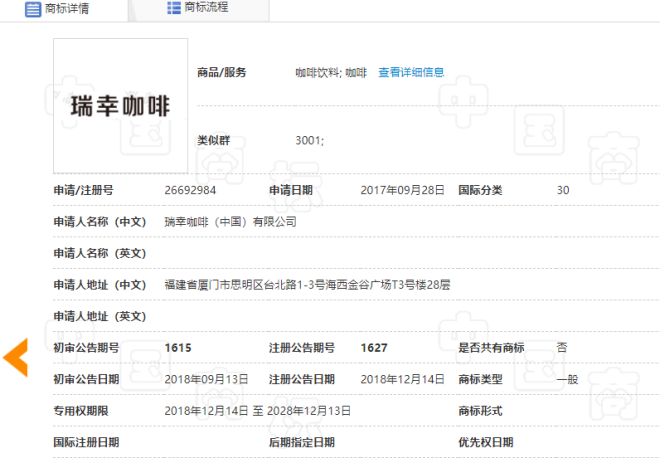This screenshot has height=458, width=661.
Task: Select preliminary announcement date 2018年09月13日
Action: tap(206, 380)
